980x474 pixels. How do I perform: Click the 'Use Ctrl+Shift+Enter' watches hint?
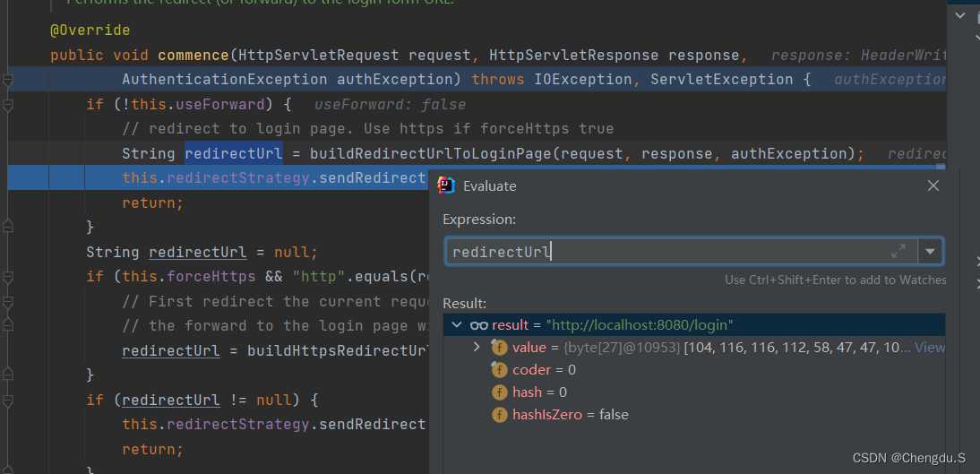pos(835,280)
